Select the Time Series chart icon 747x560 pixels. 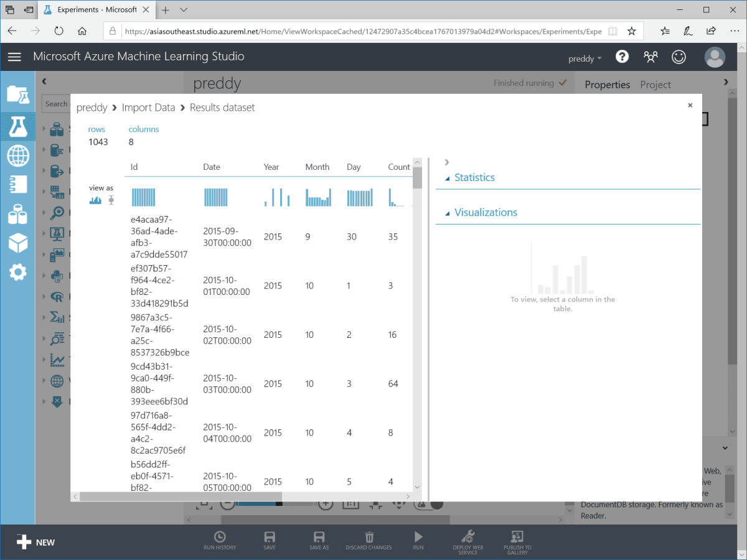[57, 360]
